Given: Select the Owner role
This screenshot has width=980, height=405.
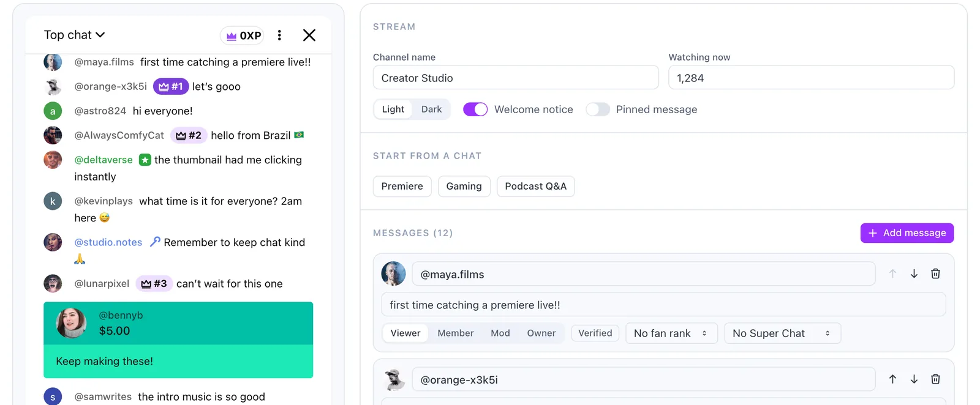Looking at the screenshot, I should pyautogui.click(x=541, y=333).
